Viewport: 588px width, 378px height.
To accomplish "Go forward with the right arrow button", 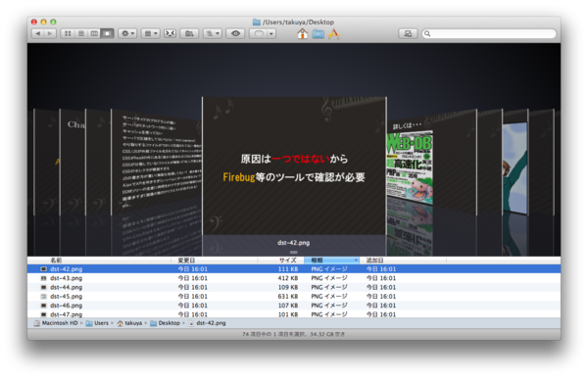I will (x=50, y=33).
